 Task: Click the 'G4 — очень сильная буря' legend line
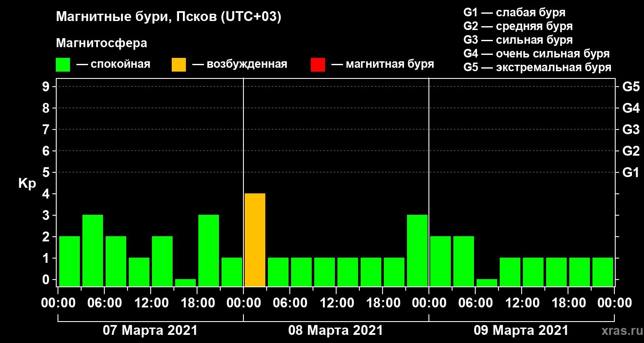pos(537,54)
